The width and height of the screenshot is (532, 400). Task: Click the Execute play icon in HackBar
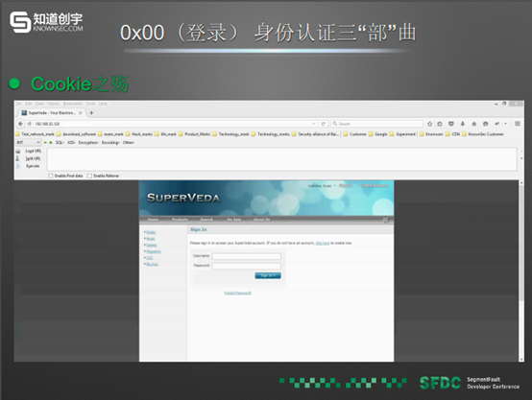tap(18, 166)
